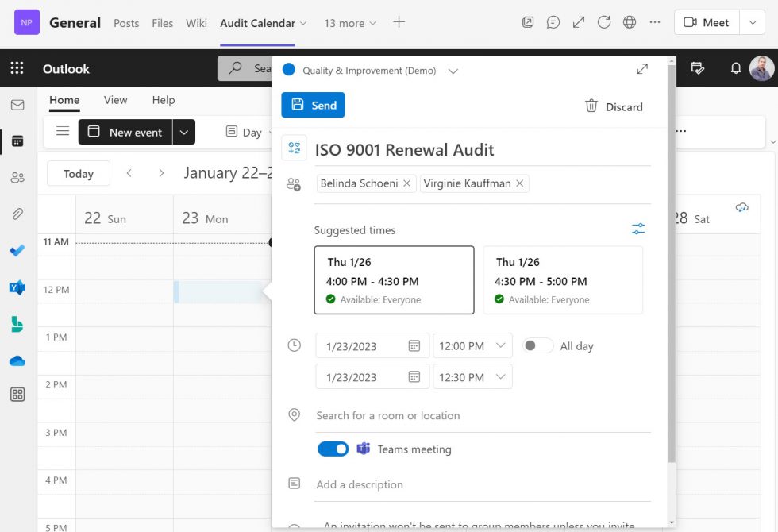Image resolution: width=778 pixels, height=532 pixels.
Task: Open the More apps grid icon
Action: (x=17, y=395)
